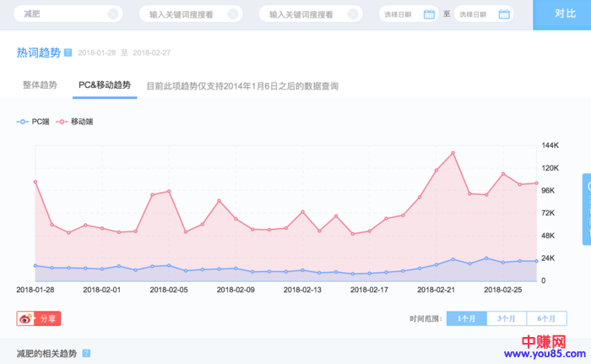
Task: Open the end date picker field
Action: [477, 14]
